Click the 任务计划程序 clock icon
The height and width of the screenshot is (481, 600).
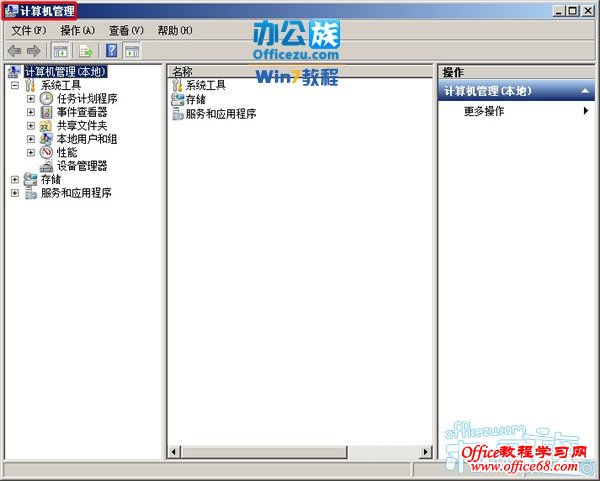click(x=46, y=99)
